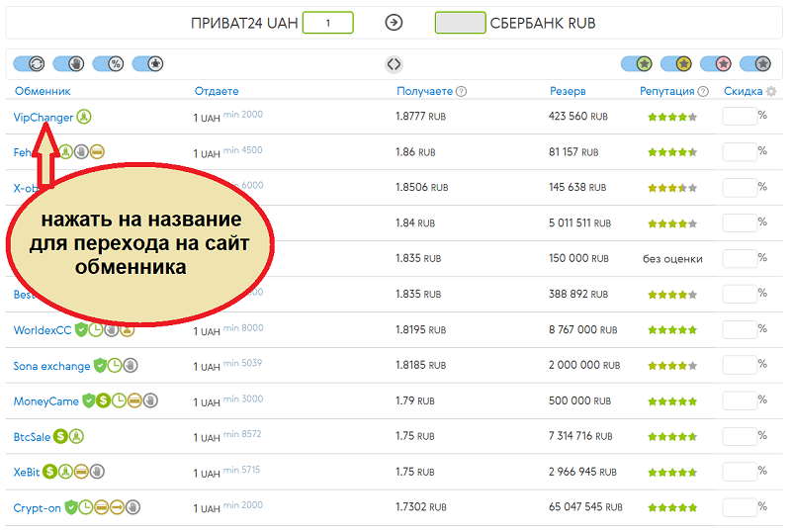Click the hand badge next to XeBit
Viewport: 791px width, 532px height.
[x=97, y=472]
